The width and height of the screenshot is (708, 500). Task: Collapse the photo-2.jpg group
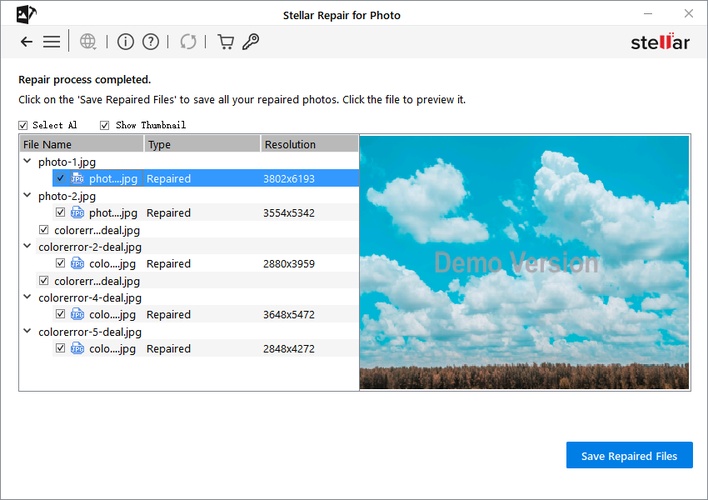tap(27, 195)
